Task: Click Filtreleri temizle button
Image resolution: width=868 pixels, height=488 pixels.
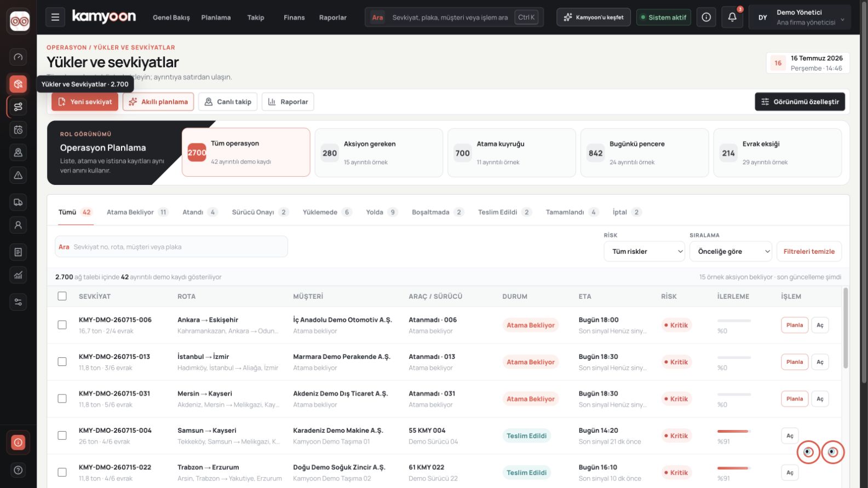Action: (x=809, y=251)
